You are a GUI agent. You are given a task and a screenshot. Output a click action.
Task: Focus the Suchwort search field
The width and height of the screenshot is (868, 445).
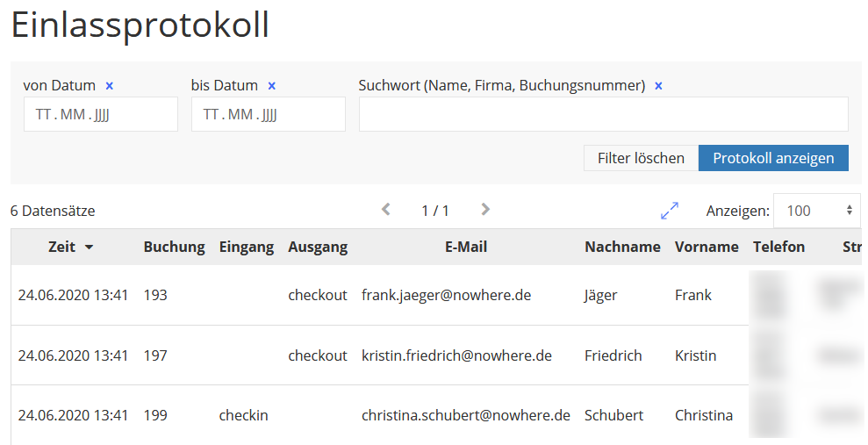pos(603,115)
